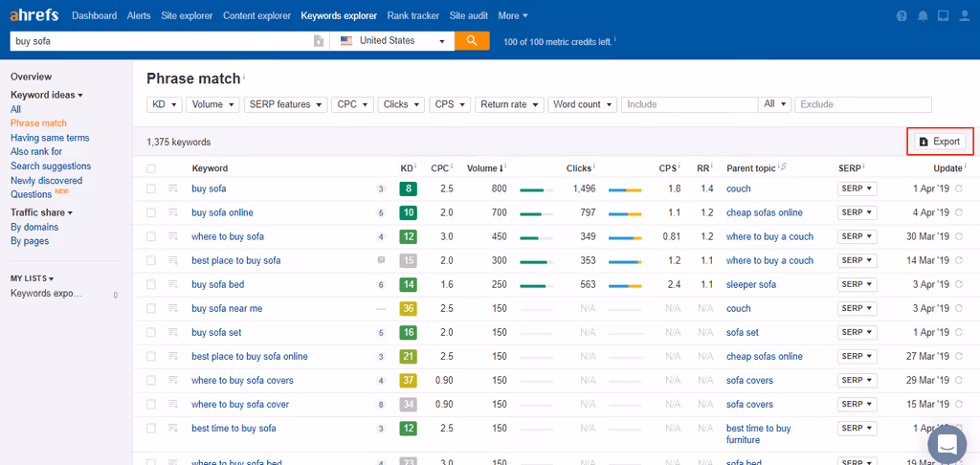Click SERP features badge 5 on 'buy sofa online'
This screenshot has height=465, width=980.
(381, 212)
